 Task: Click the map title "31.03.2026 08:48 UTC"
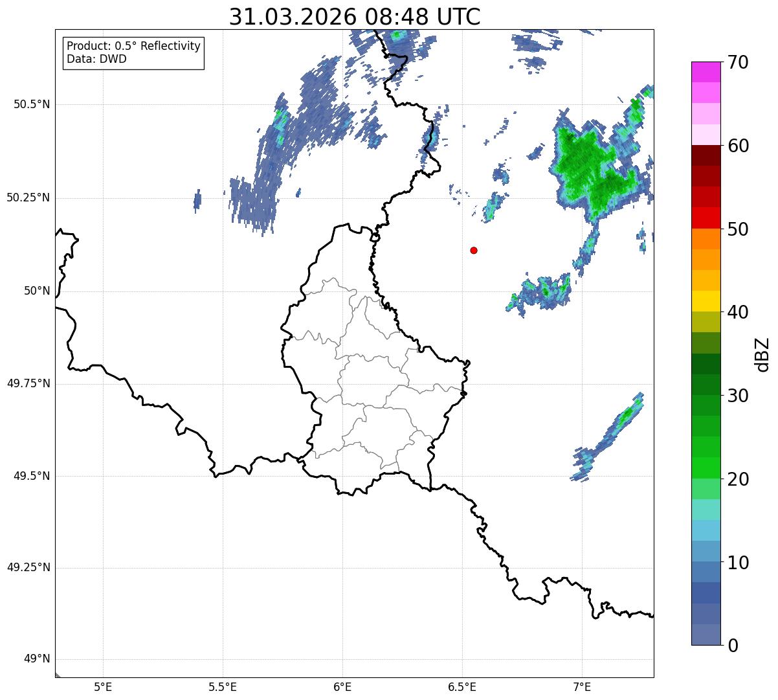click(x=355, y=17)
